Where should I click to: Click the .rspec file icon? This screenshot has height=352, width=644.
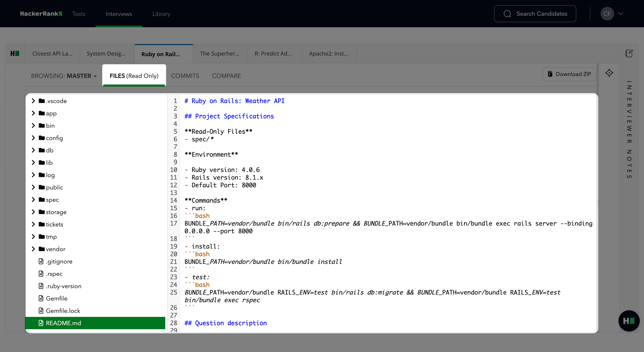41,273
